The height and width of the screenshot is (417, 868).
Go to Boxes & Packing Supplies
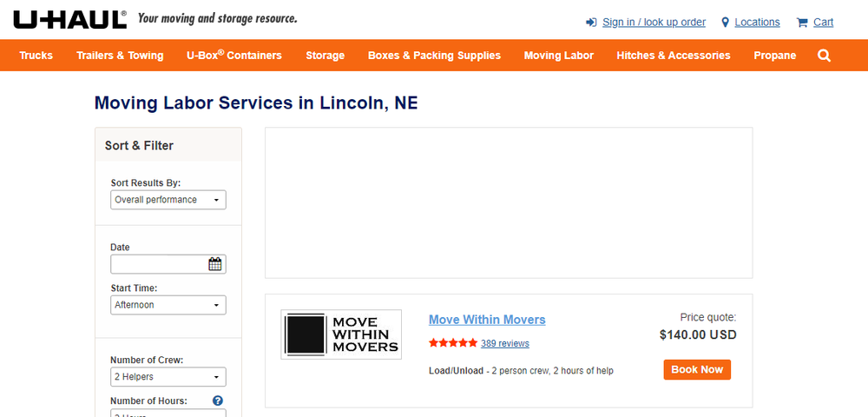coord(434,56)
